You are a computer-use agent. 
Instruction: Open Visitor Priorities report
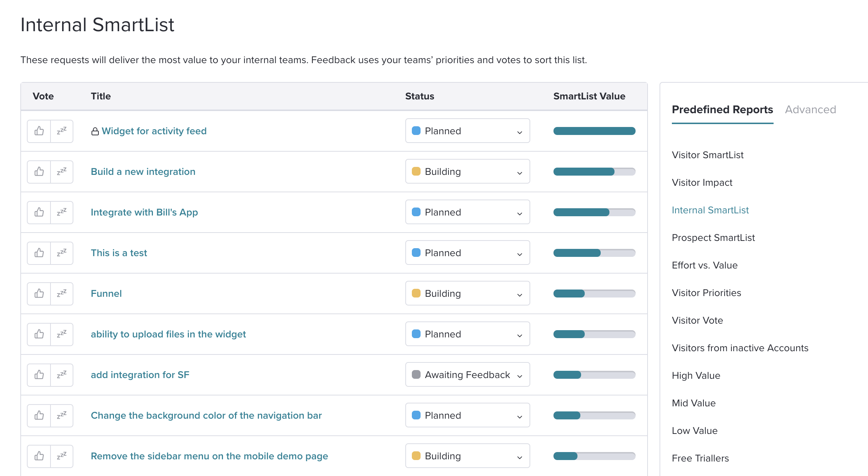point(706,293)
